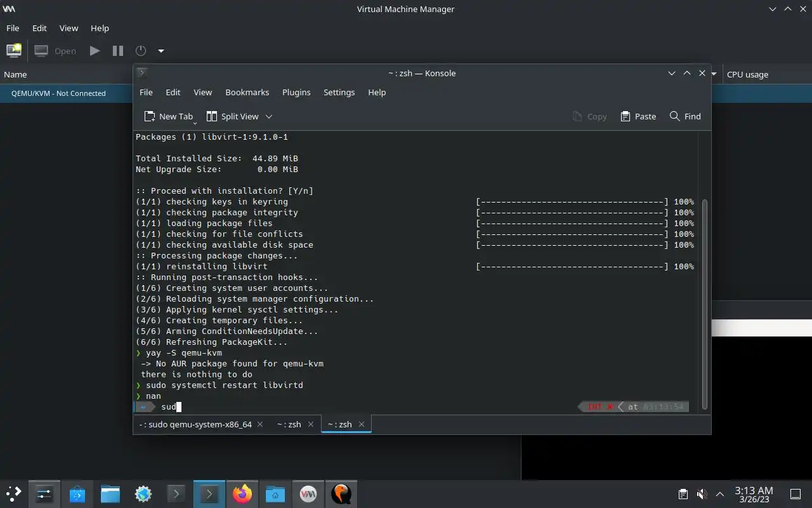Select the active last ~ : zsh tab

click(x=339, y=424)
